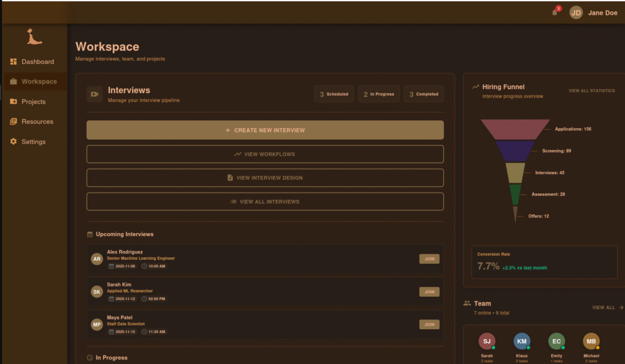The height and width of the screenshot is (364, 625).
Task: Click the Projects folder icon
Action: (13, 102)
